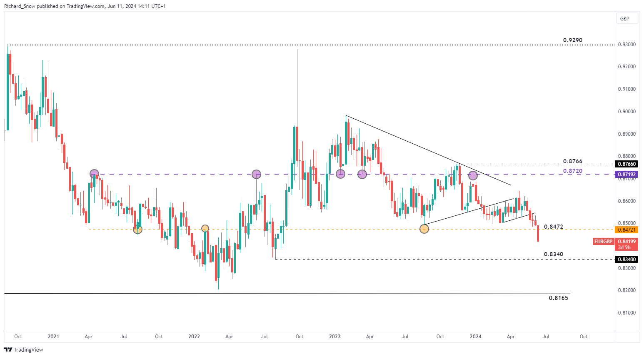Click the 0.8472 level annotation
Viewport: 644px width, 357px height.
click(554, 227)
